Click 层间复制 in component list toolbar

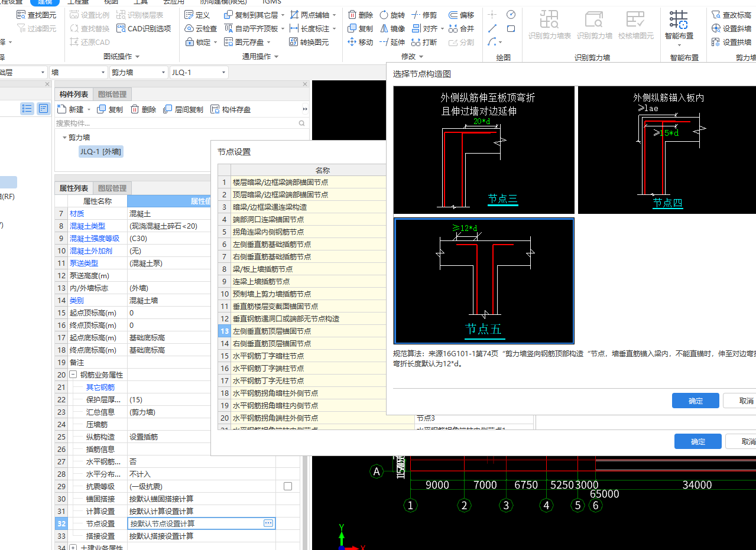click(x=183, y=109)
